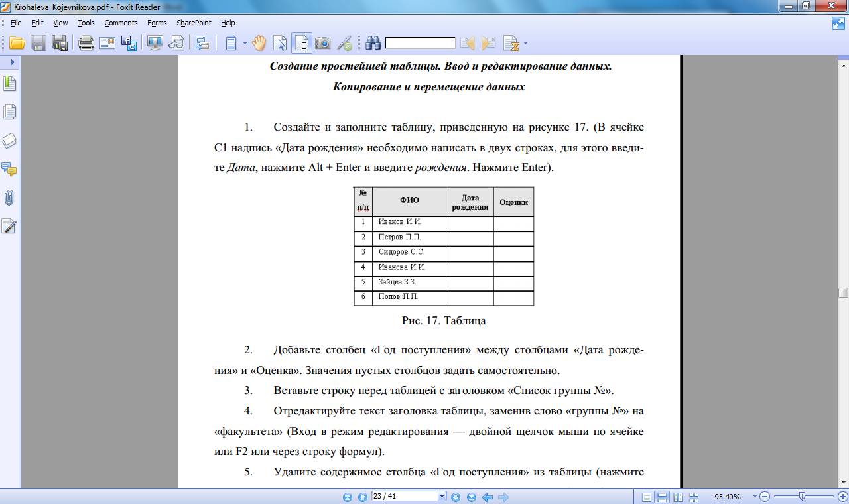Viewport: 849px width, 504px height.
Task: Select the Hand tool
Action: pos(259,44)
